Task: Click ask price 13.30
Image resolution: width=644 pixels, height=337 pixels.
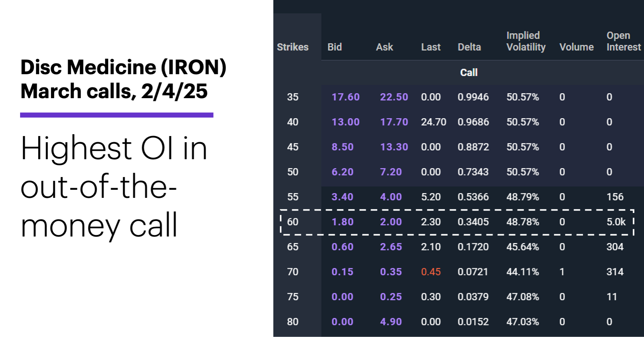Action: tap(394, 147)
